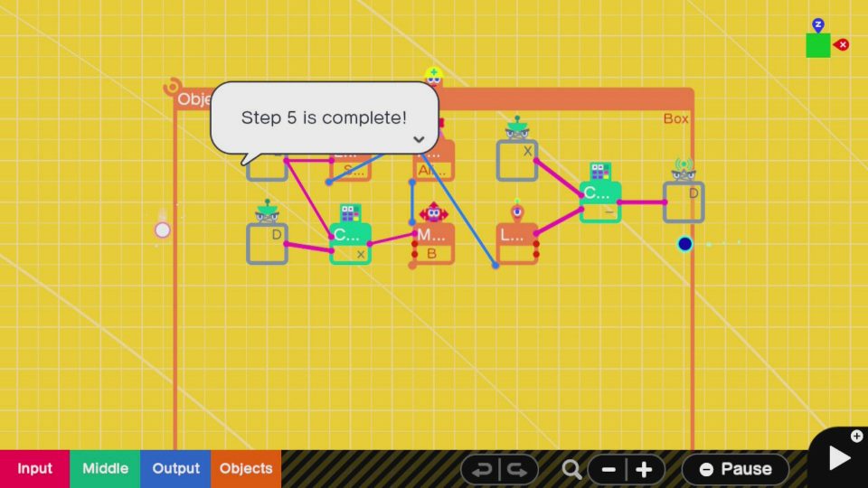Open the Middle nodon menu

(x=105, y=469)
